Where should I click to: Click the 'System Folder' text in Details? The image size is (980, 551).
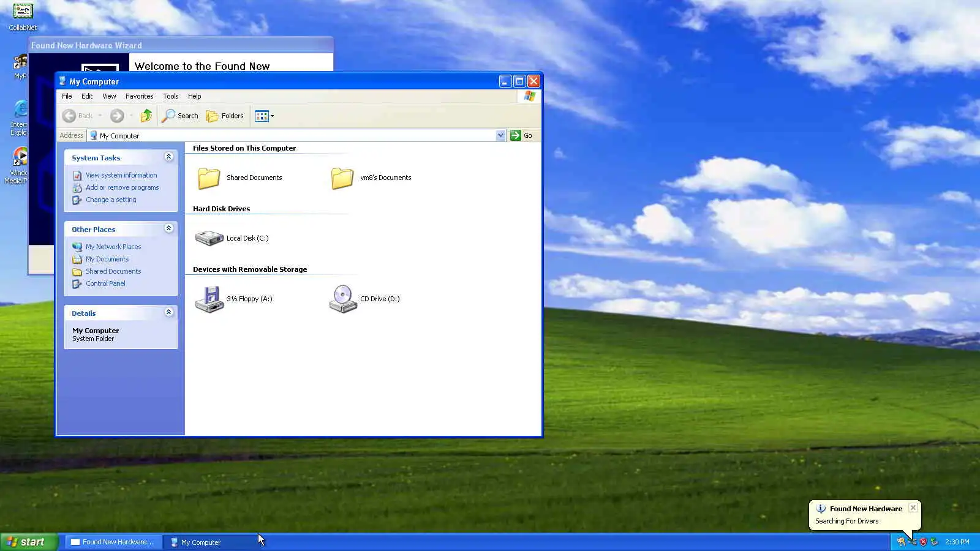pos(93,339)
